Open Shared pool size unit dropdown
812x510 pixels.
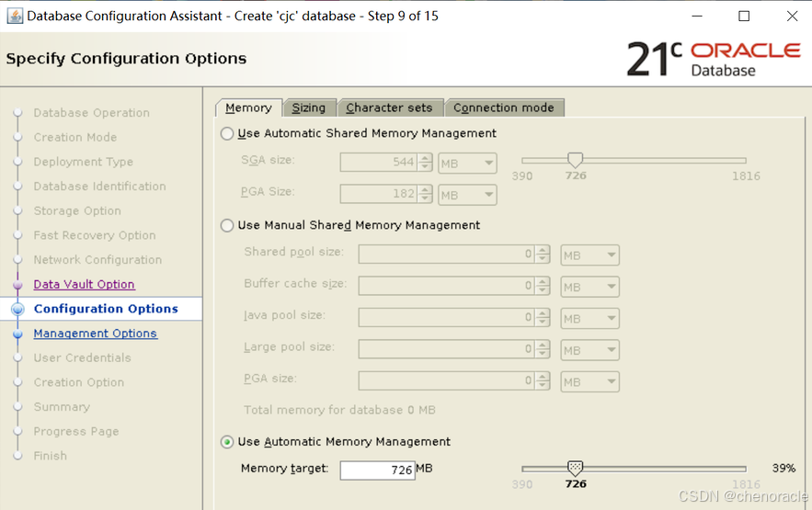(589, 255)
